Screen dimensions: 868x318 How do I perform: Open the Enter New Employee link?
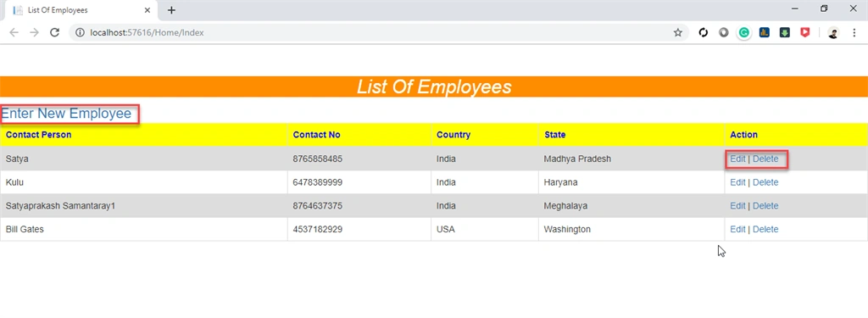(66, 114)
